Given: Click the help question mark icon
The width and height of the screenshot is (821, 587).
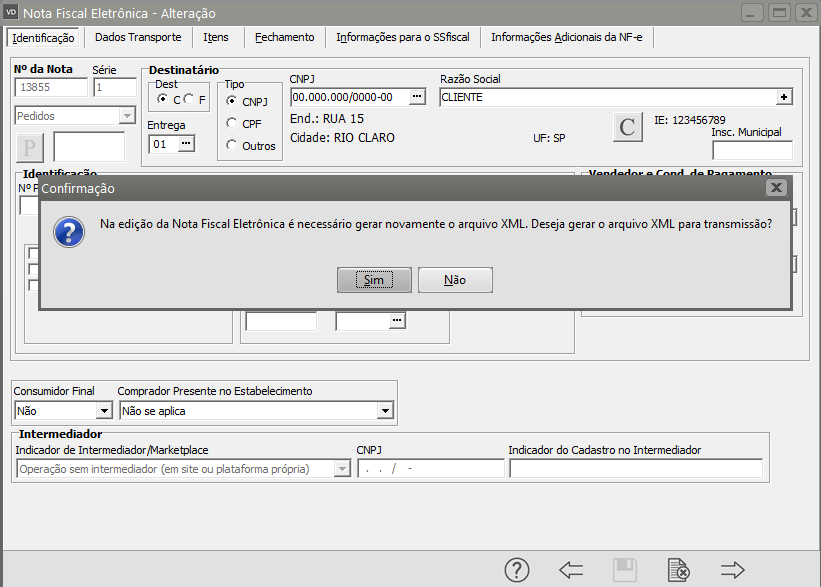Looking at the screenshot, I should (516, 570).
